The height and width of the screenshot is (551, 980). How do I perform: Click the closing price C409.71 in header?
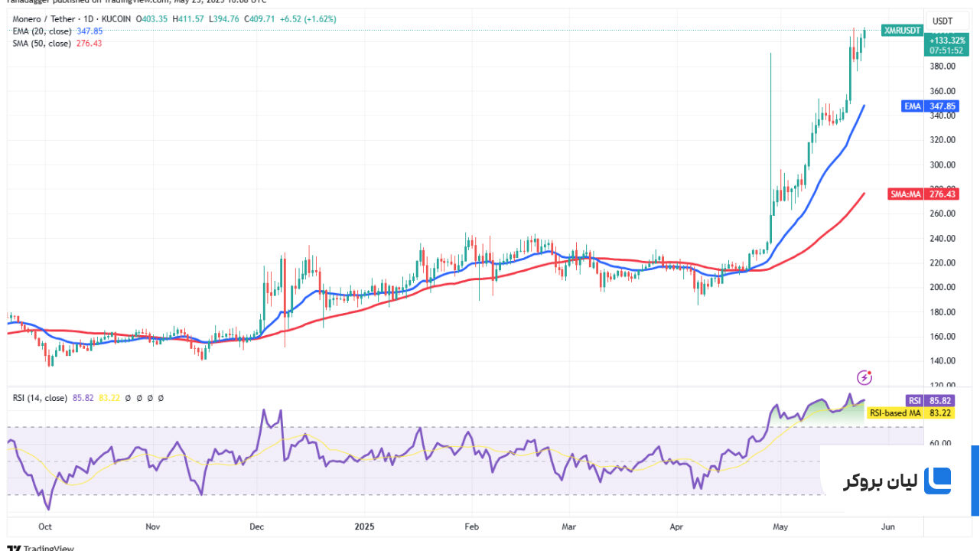261,19
